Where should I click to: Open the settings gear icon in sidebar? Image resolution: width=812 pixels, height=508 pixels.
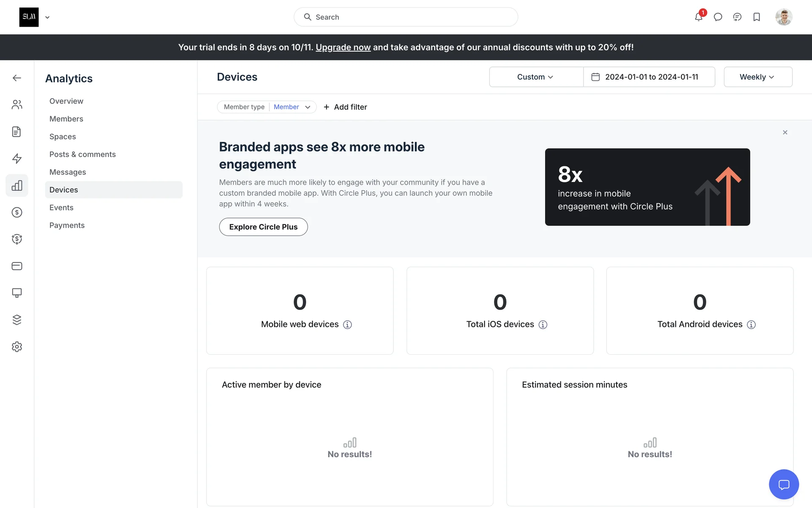coord(17,347)
